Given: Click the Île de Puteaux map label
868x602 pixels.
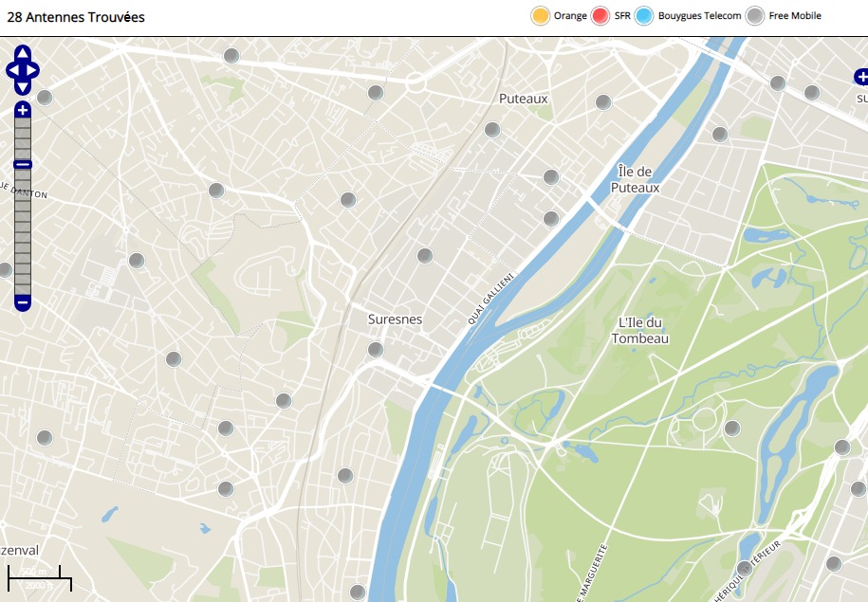Looking at the screenshot, I should pyautogui.click(x=635, y=179).
